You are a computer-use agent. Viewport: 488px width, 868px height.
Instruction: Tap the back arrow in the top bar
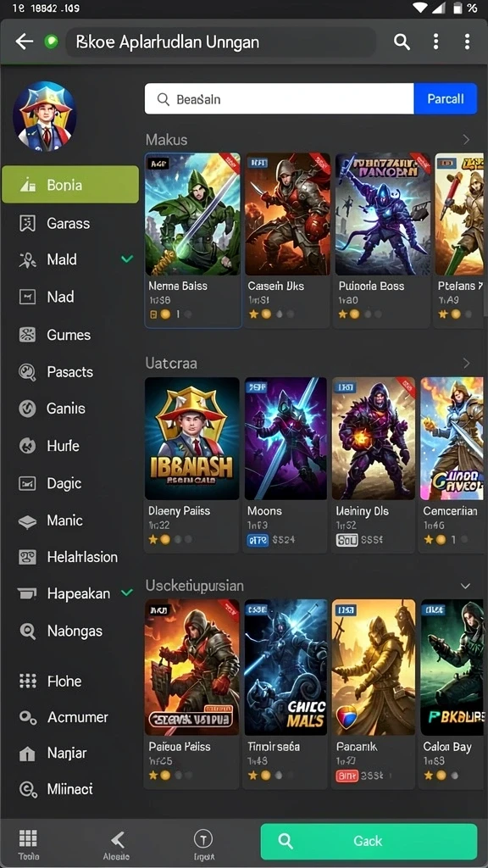click(x=25, y=42)
